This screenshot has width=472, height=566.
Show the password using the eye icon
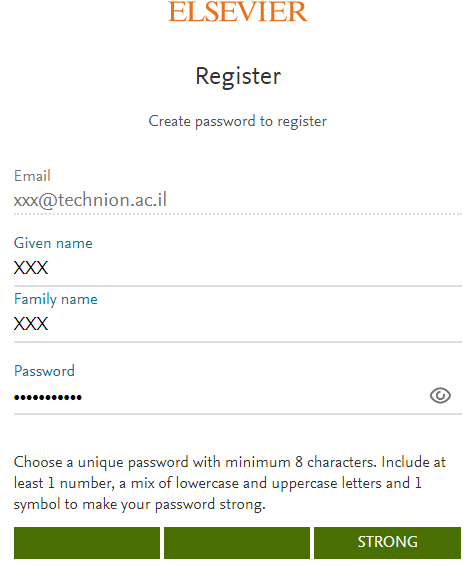440,396
